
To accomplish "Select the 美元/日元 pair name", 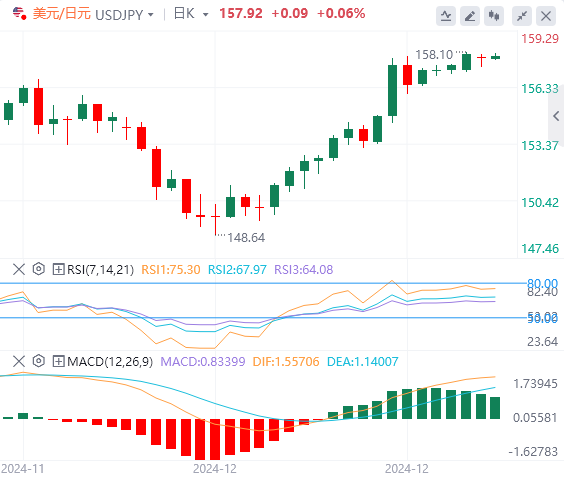I will pos(62,14).
